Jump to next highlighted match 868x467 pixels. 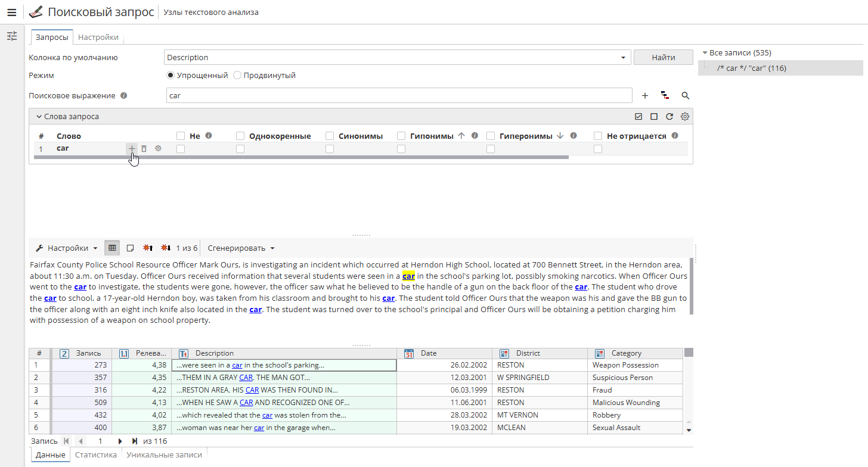[166, 248]
